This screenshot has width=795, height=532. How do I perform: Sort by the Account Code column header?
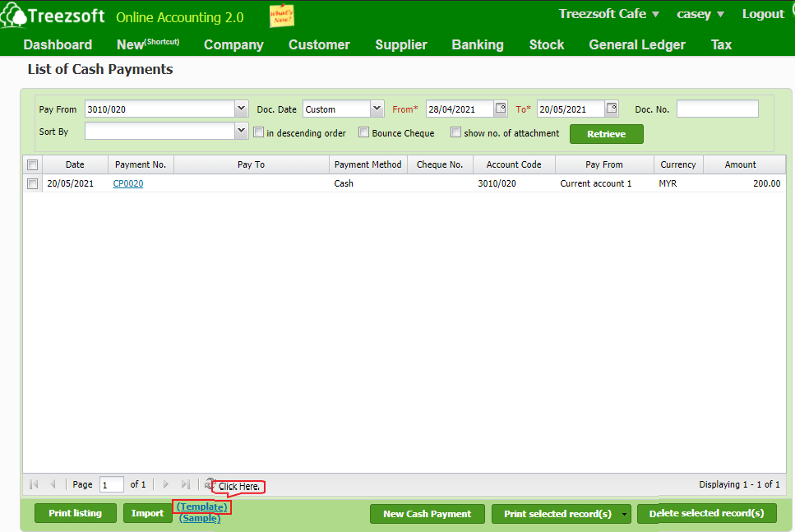514,164
